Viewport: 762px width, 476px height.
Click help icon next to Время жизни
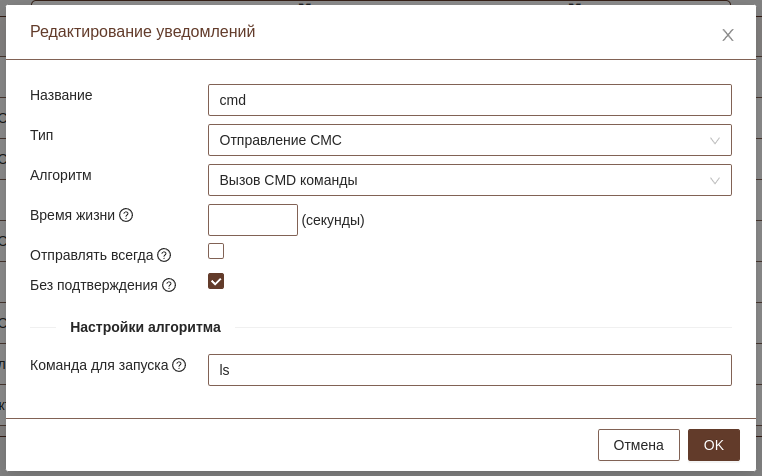pyautogui.click(x=126, y=215)
